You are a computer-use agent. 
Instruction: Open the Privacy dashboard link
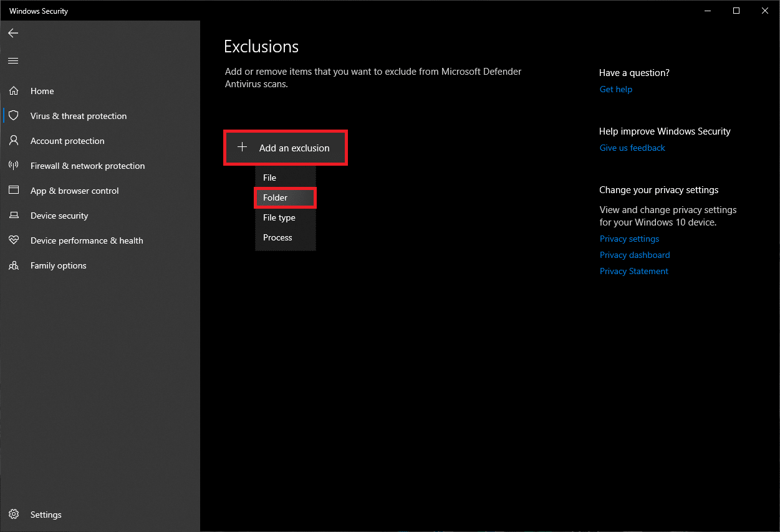(x=635, y=255)
